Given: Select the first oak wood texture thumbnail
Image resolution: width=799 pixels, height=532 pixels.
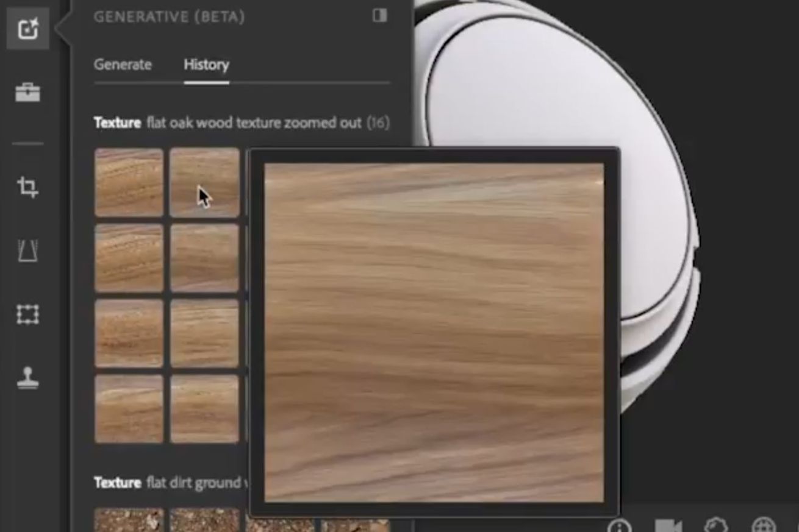Looking at the screenshot, I should point(128,182).
